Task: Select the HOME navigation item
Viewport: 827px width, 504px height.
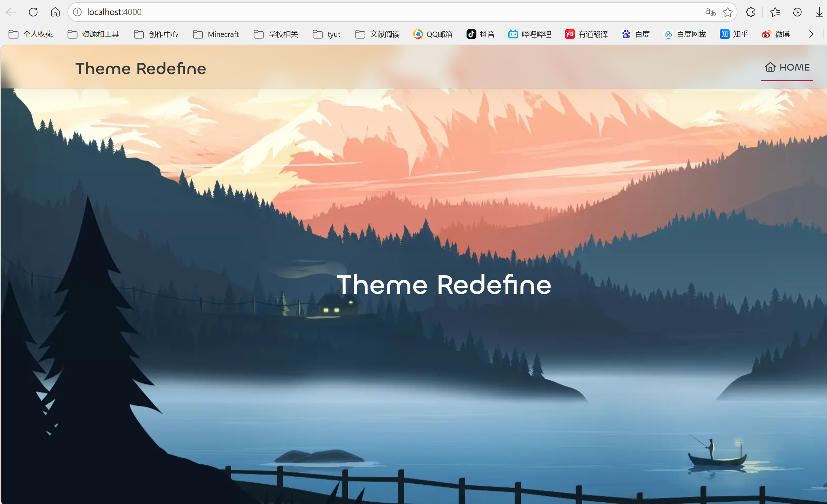Action: [787, 67]
